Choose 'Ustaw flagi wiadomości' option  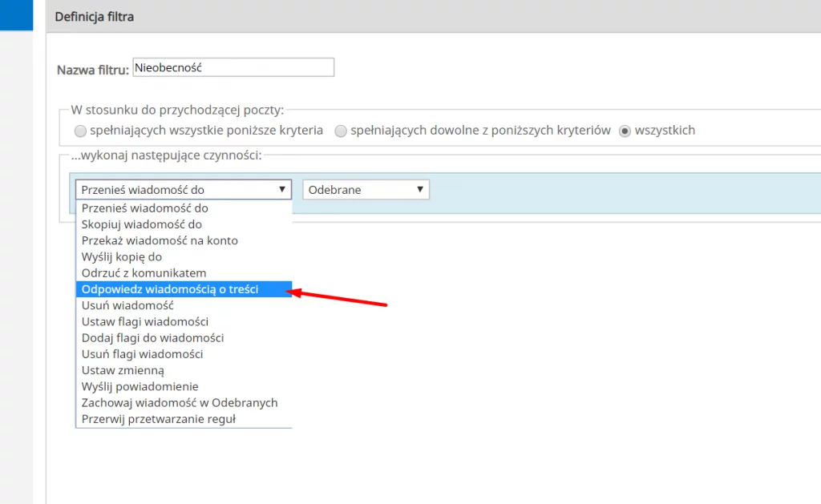pos(184,322)
